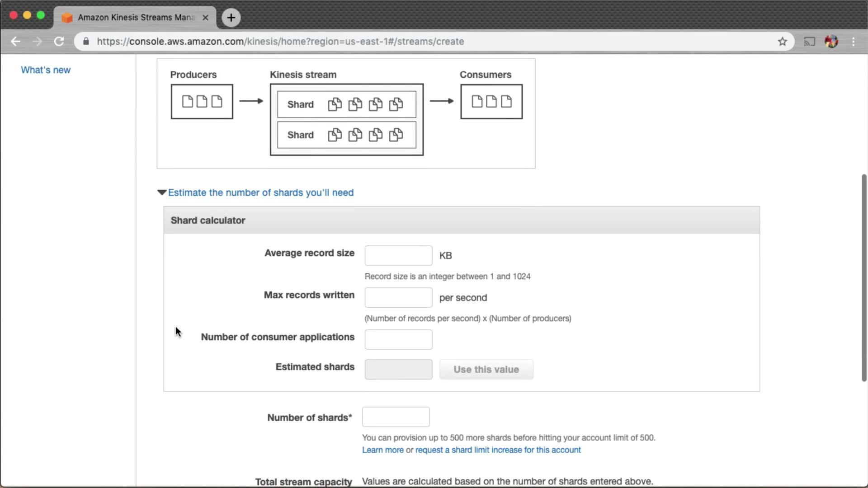The height and width of the screenshot is (488, 868).
Task: Select the Amazon Kinesis Streams tab
Action: pos(135,18)
